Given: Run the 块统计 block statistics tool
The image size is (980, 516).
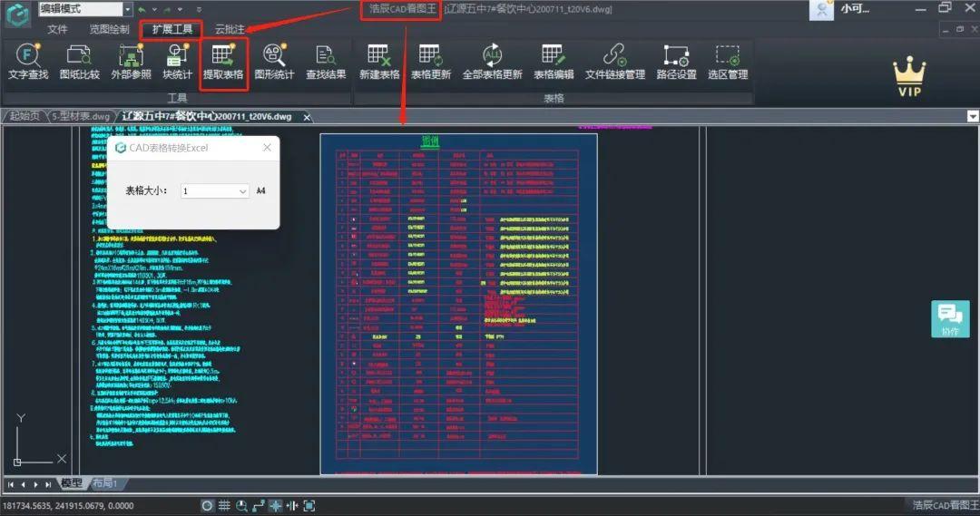Looking at the screenshot, I should (x=177, y=62).
